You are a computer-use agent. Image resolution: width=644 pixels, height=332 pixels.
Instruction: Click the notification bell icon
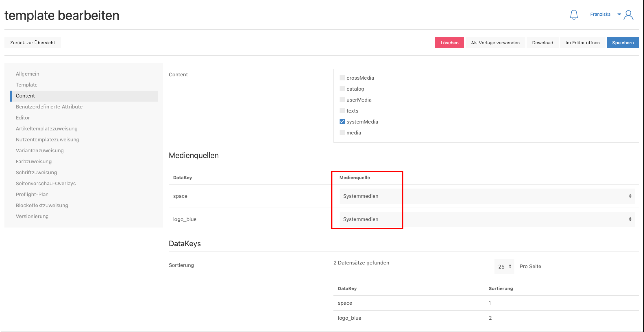[x=574, y=15]
